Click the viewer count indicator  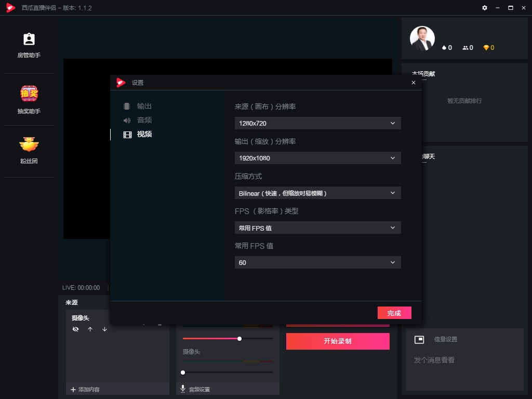click(467, 47)
